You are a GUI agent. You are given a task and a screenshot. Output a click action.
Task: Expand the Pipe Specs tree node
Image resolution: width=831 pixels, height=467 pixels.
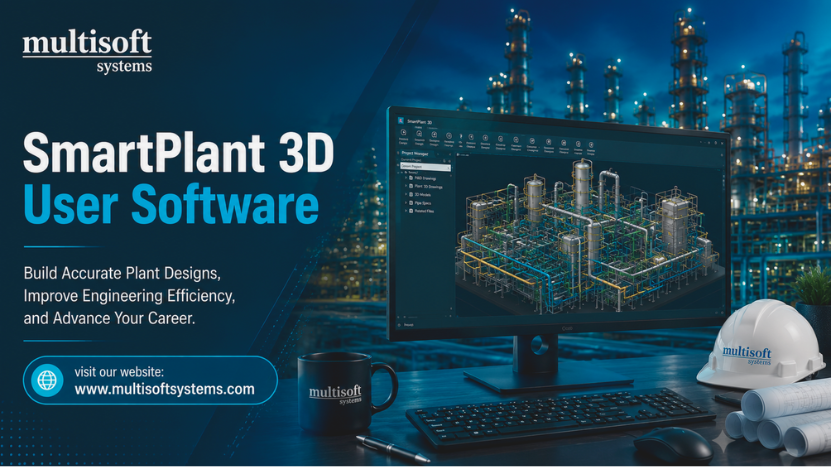coord(406,202)
